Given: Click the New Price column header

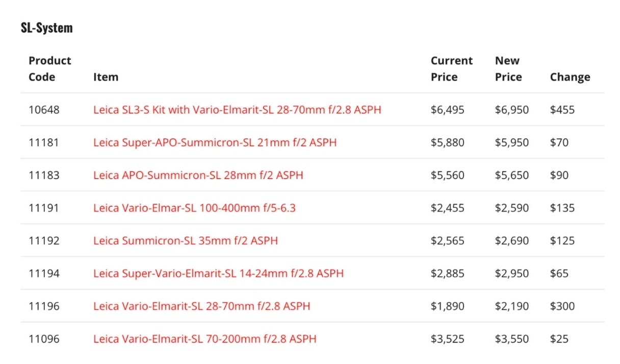Looking at the screenshot, I should (508, 69).
